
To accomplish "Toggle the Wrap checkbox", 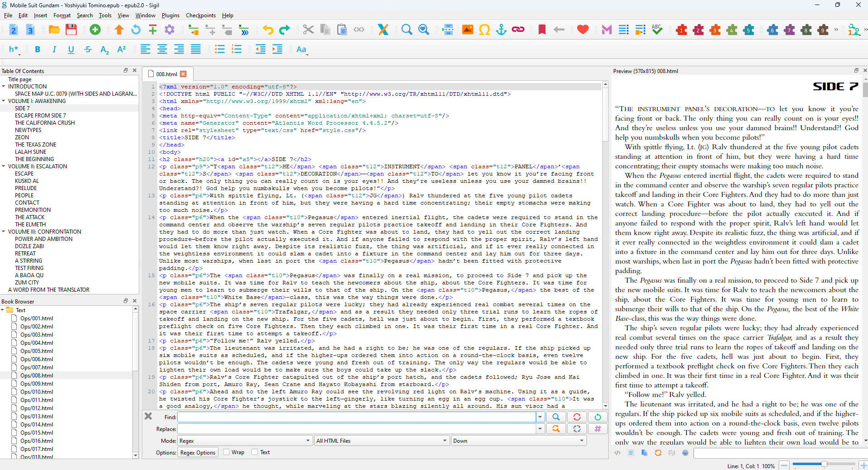I will [x=226, y=452].
